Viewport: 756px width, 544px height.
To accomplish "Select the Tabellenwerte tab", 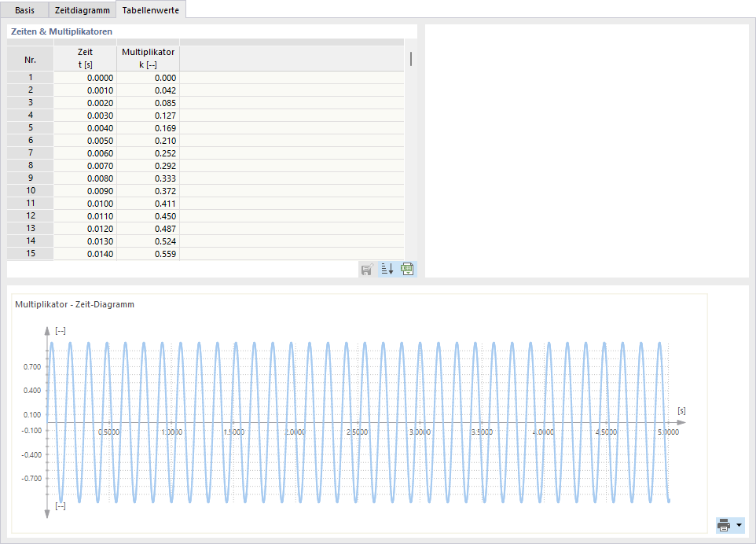I will pos(150,9).
